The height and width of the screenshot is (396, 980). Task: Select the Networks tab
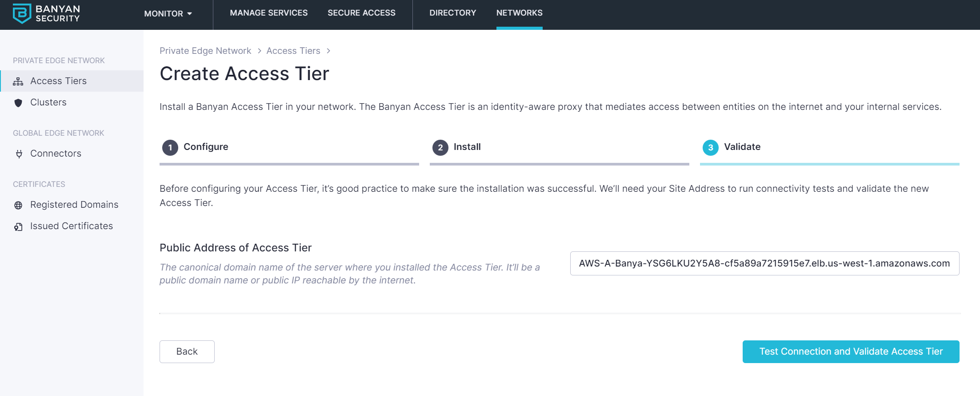[519, 13]
